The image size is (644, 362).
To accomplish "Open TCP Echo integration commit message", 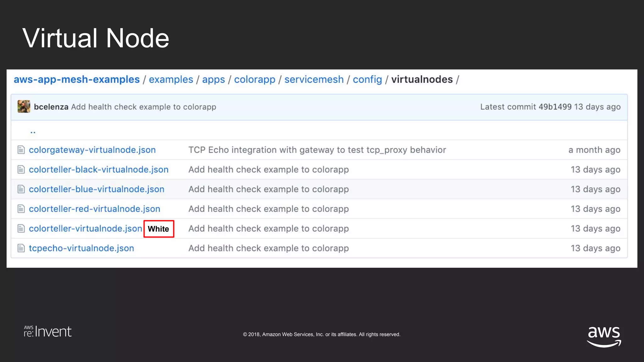I will [317, 150].
